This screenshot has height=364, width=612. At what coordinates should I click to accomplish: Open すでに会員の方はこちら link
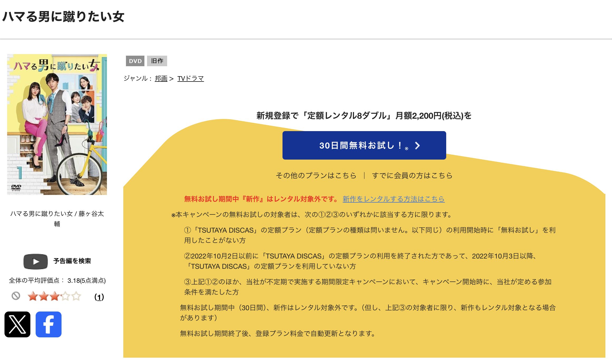412,175
